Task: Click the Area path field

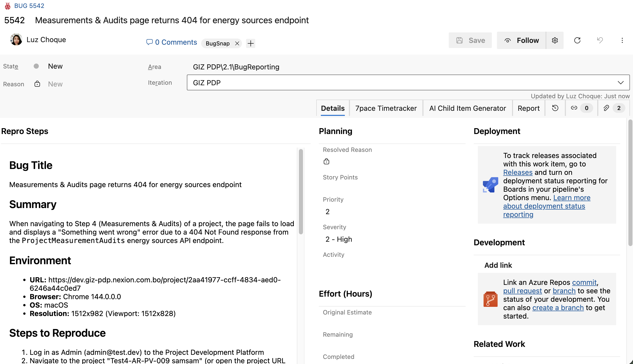Action: click(236, 67)
